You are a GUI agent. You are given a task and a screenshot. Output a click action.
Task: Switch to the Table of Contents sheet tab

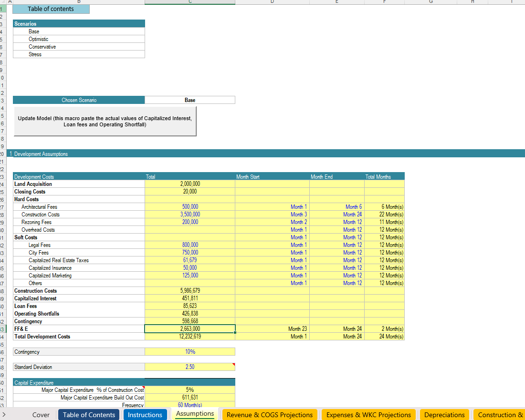[89, 415]
